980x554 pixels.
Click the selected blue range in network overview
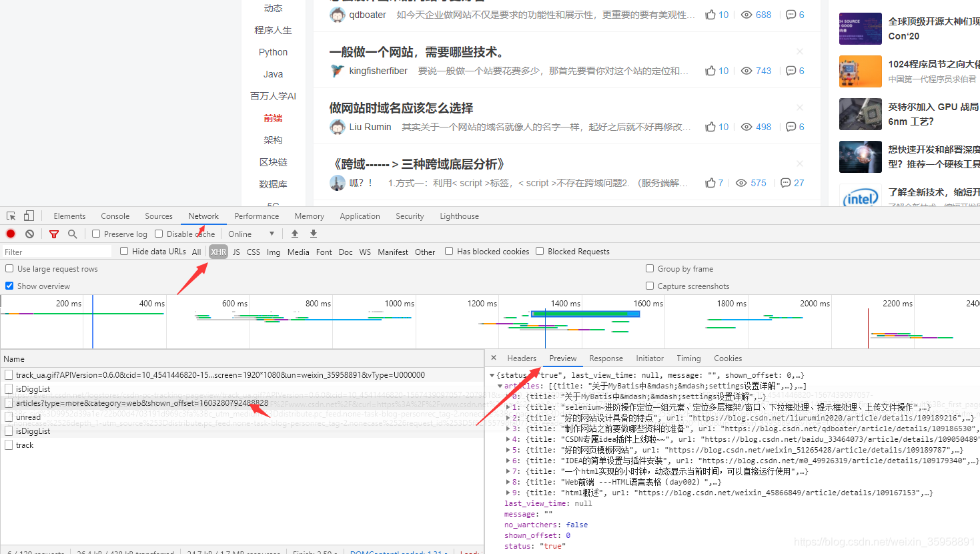click(x=585, y=314)
